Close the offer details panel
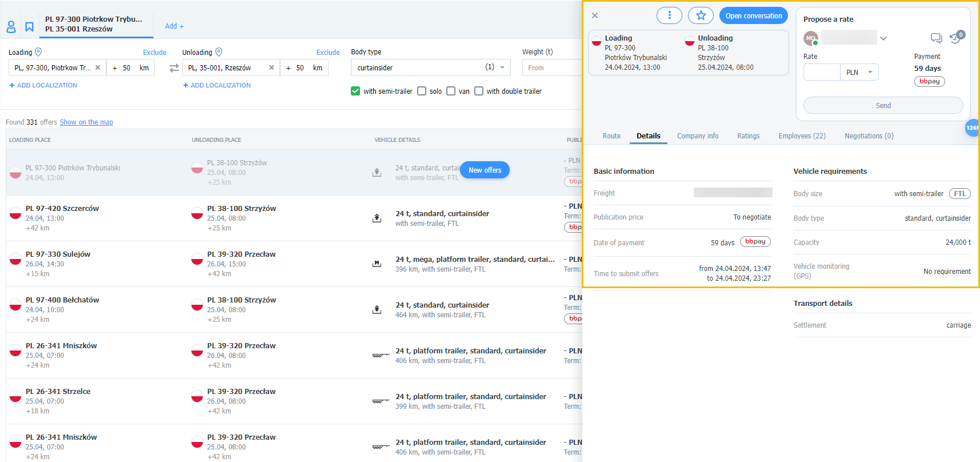Viewport: 980px width, 462px height. [x=595, y=15]
